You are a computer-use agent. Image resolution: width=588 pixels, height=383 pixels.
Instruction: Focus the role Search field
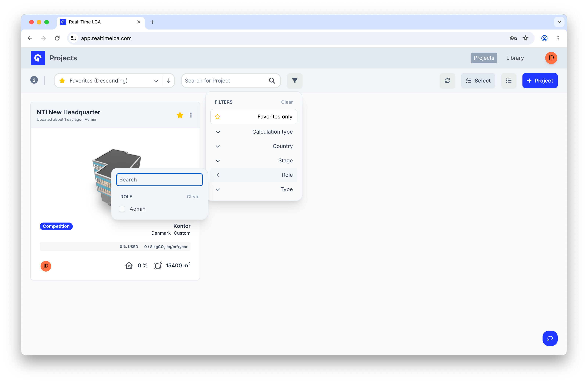coord(159,179)
